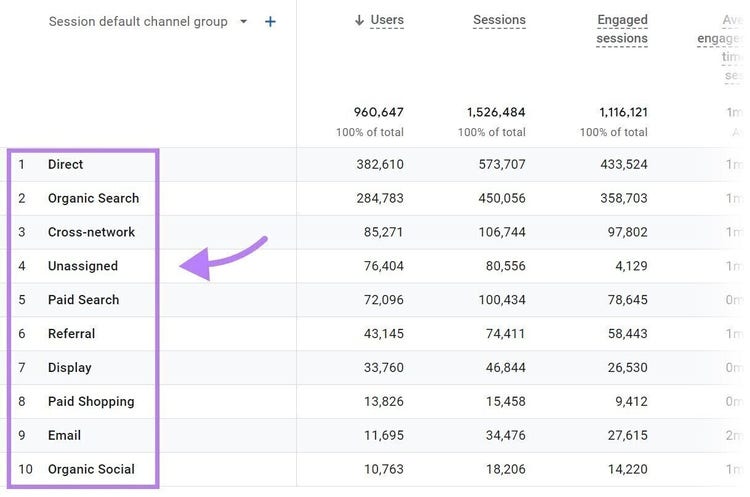The width and height of the screenshot is (750, 497).
Task: Click Display engaged sessions value 26,530
Action: 628,368
